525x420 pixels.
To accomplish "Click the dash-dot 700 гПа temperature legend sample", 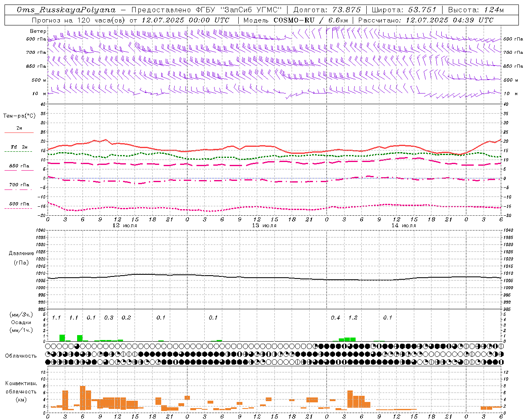I will click(19, 189).
